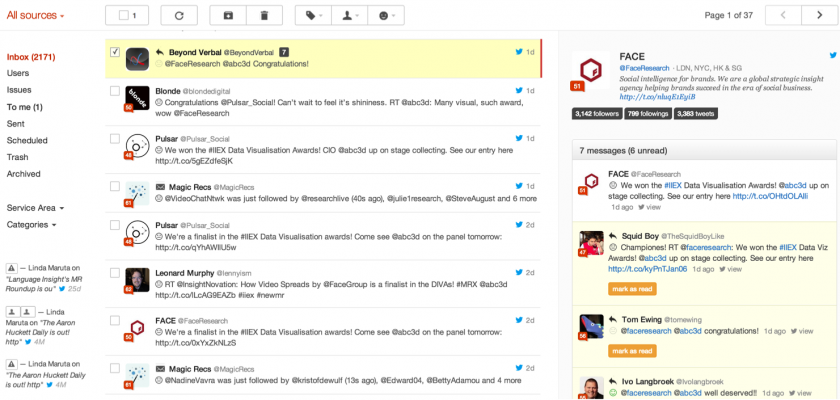Click the trash can delete icon
Viewport: 840px width, 400px height.
tap(264, 16)
